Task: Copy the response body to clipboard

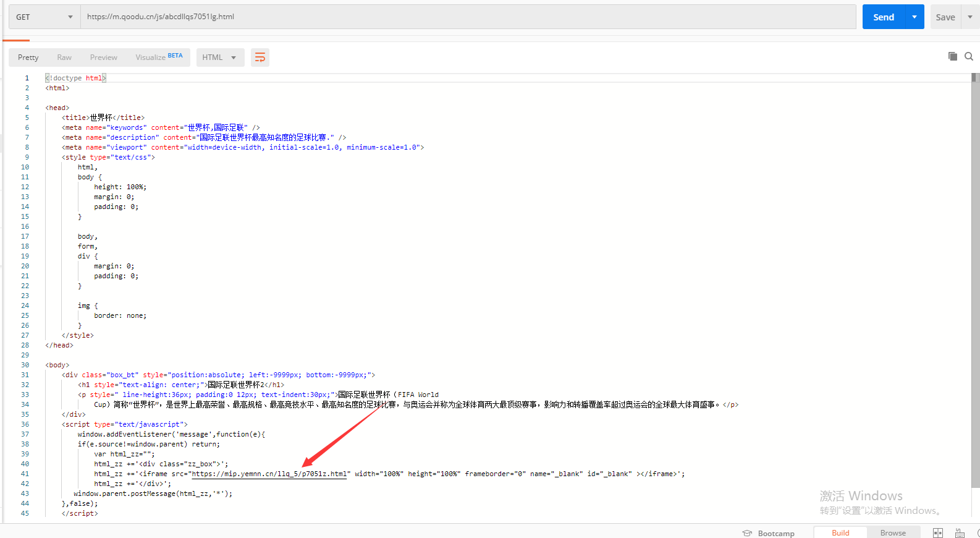Action: click(953, 56)
